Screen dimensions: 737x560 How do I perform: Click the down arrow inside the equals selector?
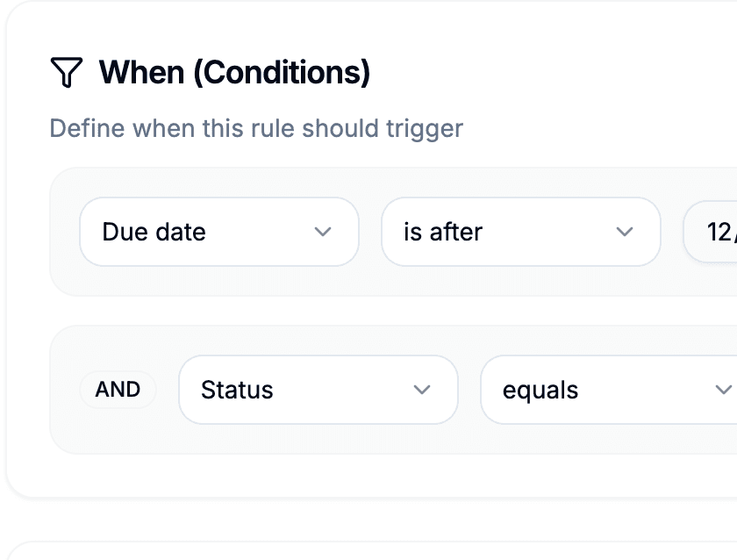tap(723, 390)
